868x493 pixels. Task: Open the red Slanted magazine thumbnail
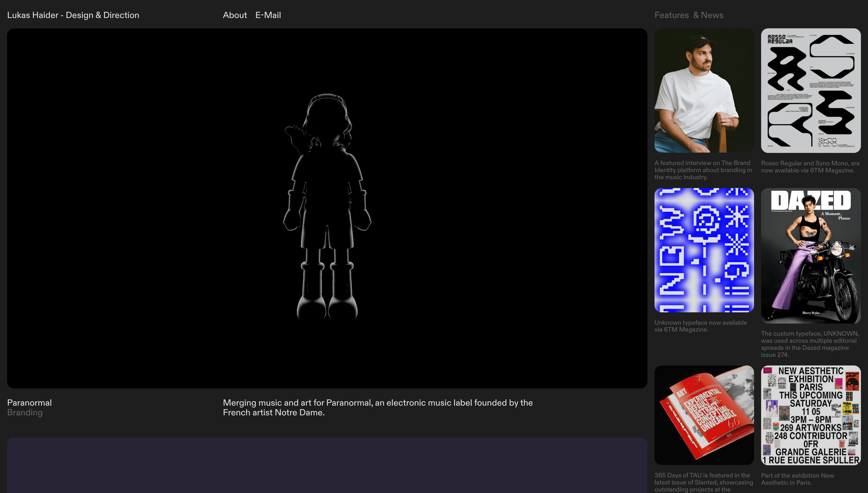[x=704, y=415]
